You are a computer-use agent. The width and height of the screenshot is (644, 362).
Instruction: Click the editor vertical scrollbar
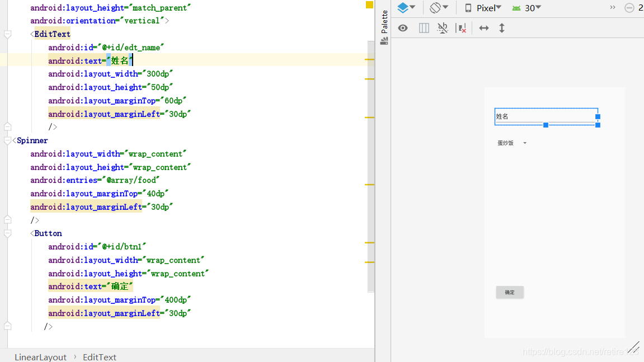(371, 166)
